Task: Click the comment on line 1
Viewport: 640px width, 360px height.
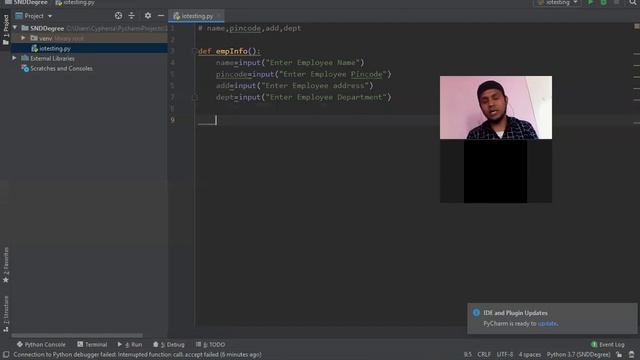Action: [x=250, y=28]
